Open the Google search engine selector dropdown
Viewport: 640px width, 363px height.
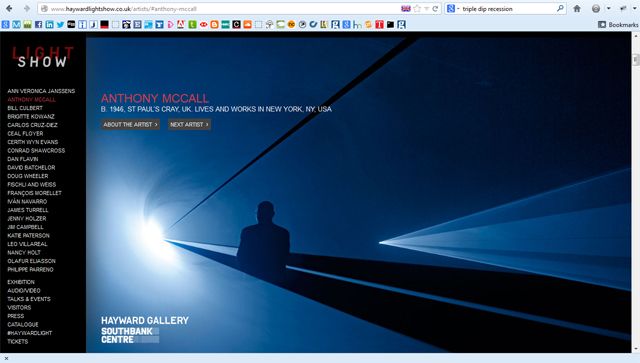(x=453, y=9)
